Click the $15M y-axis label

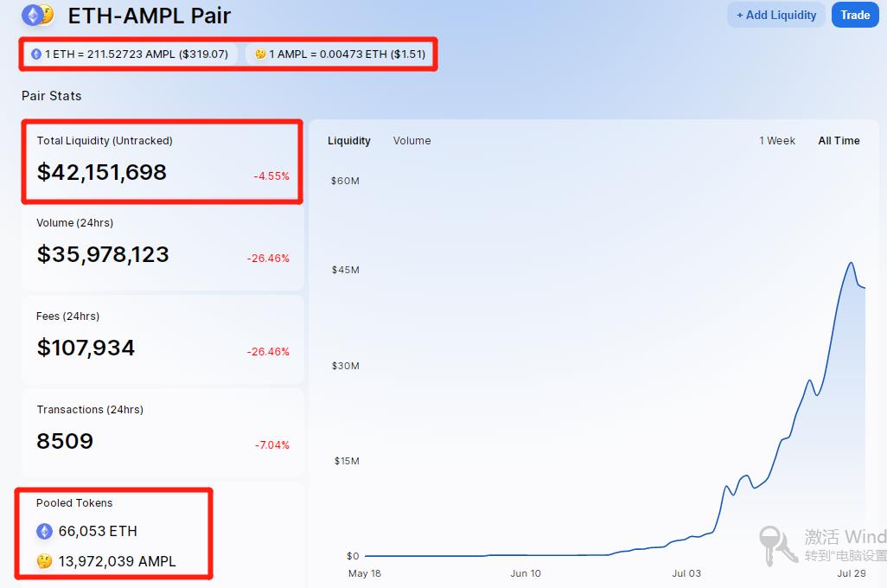tap(347, 461)
